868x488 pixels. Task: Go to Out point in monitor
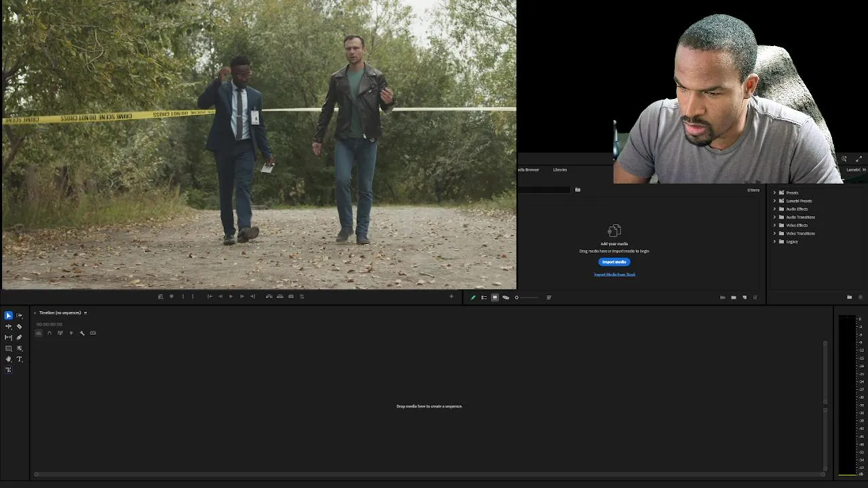point(252,296)
